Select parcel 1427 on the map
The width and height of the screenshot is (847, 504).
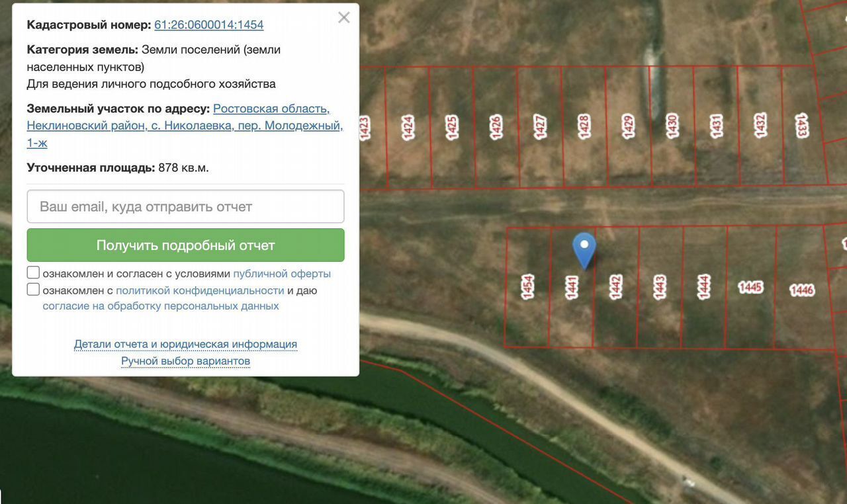(x=540, y=127)
